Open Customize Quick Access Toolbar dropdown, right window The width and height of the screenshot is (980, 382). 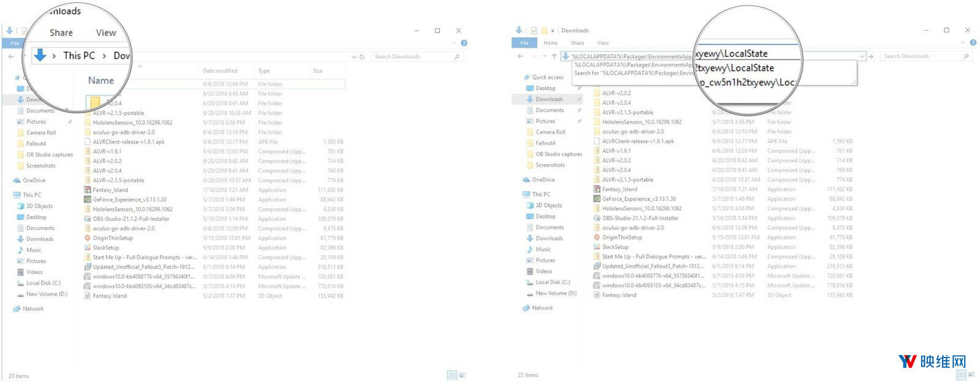(552, 31)
